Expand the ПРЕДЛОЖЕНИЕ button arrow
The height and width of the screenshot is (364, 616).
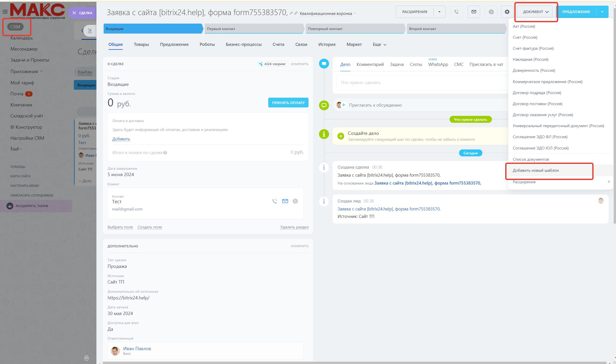[x=602, y=12]
